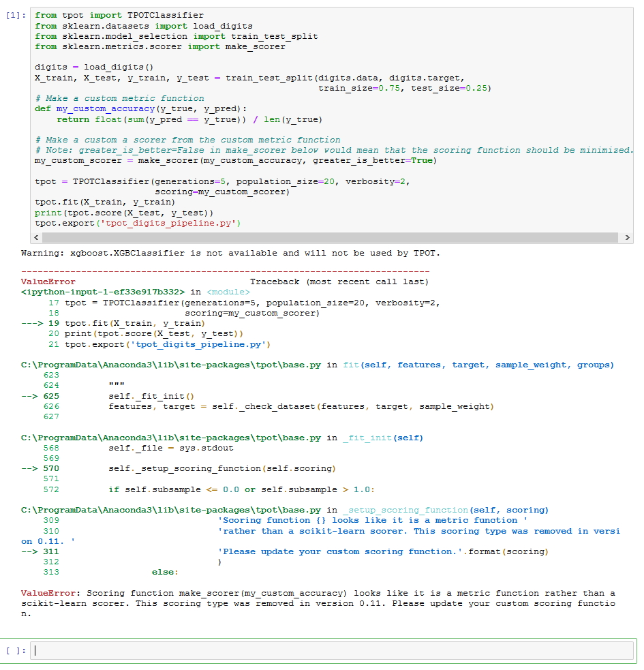The image size is (644, 670).
Task: Click the _fit_init function name link
Action: coord(368,436)
